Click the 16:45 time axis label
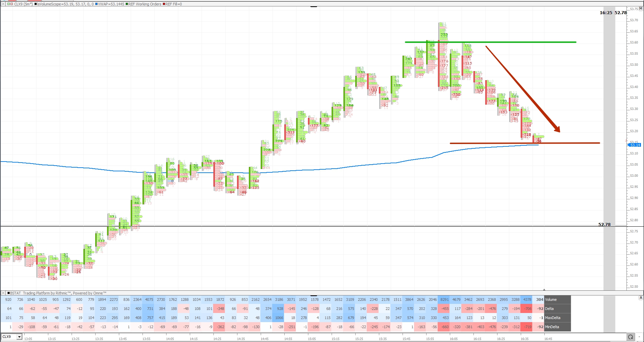644x342 pixels. (x=548, y=339)
